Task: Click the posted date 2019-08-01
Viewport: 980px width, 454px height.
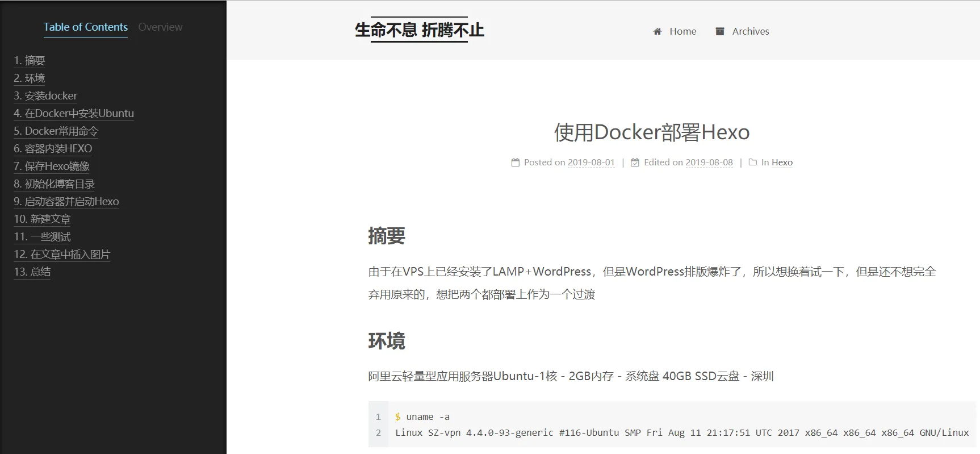Action: [x=591, y=163]
